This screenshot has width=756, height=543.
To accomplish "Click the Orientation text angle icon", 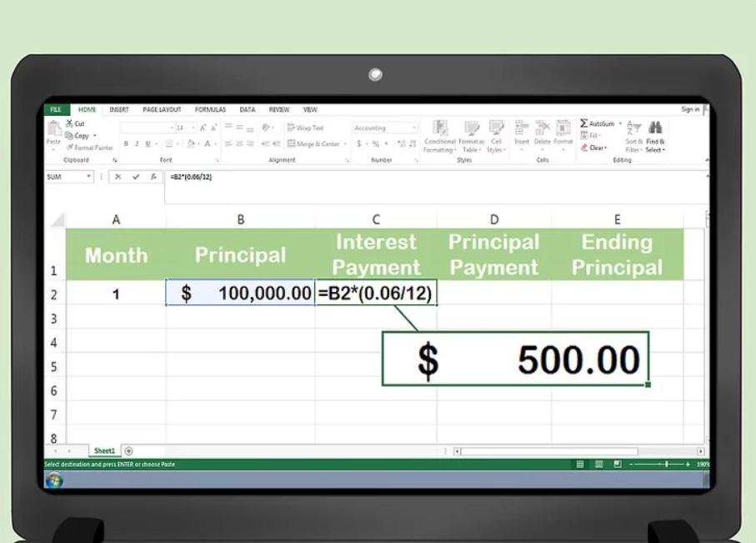I will click(x=266, y=128).
